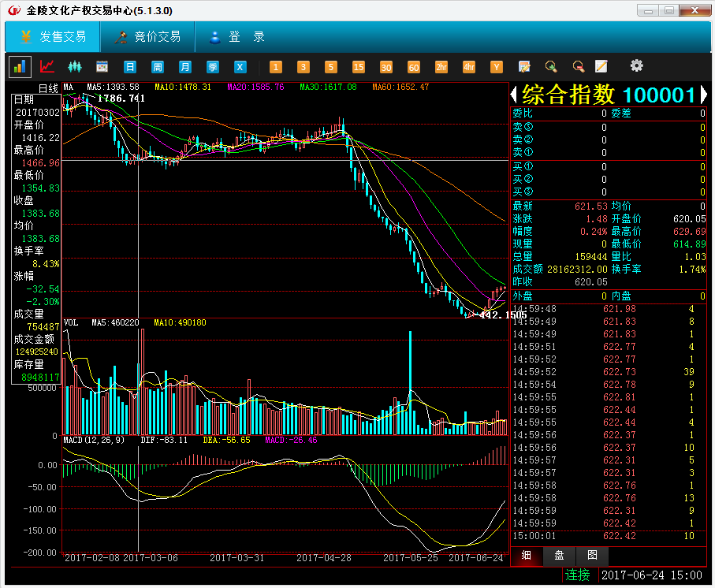Image resolution: width=715 pixels, height=588 pixels.
Task: Click MA60:1652.47 indicator label
Action: [400, 87]
